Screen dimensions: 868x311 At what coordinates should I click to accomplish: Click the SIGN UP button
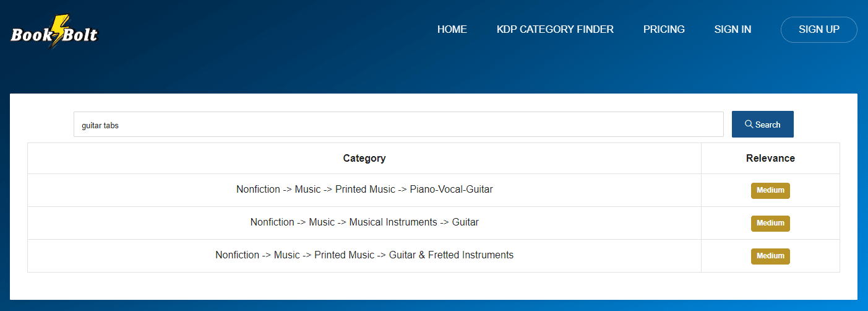coord(819,29)
